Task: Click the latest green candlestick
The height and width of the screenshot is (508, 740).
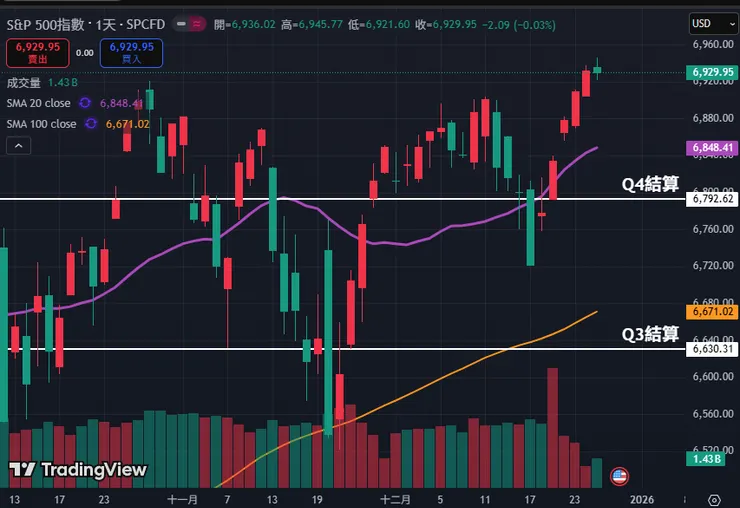Action: (597, 69)
